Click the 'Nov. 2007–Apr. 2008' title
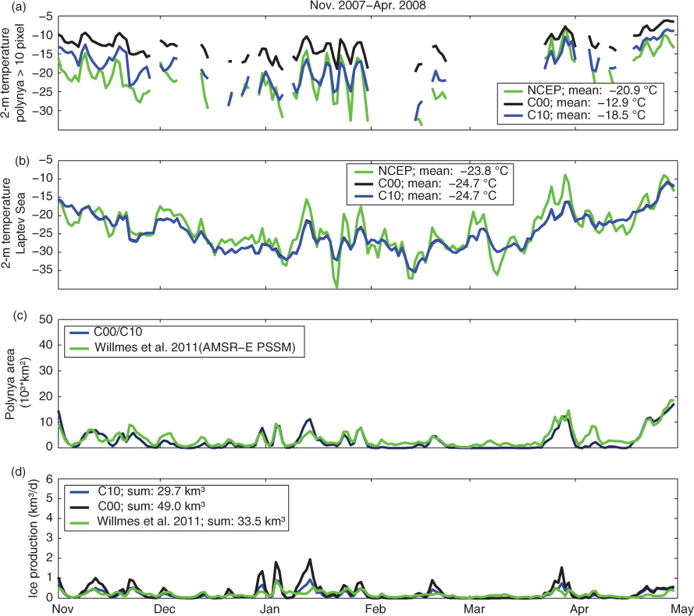Image resolution: width=694 pixels, height=616 pixels. coord(368,5)
